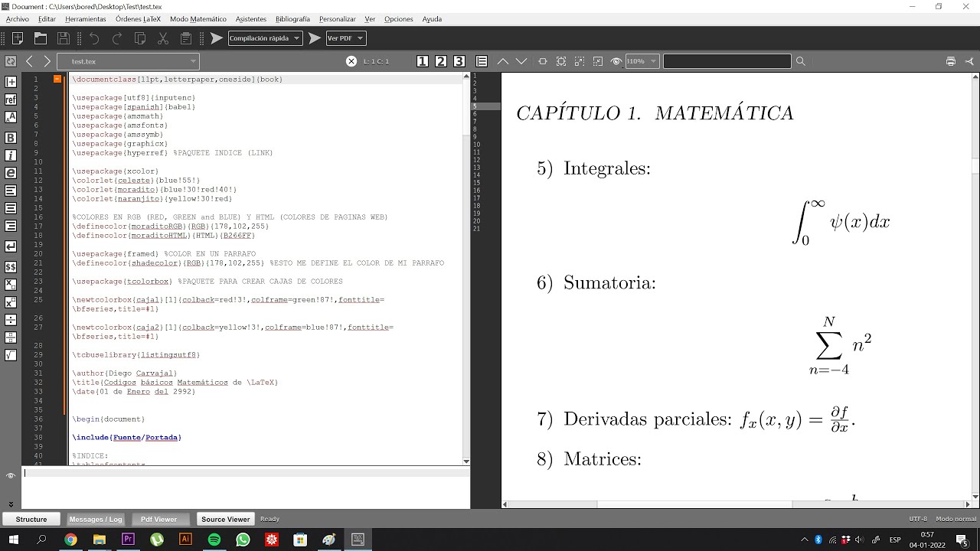
Task: Toggle editor pane 1 visibility
Action: click(423, 61)
